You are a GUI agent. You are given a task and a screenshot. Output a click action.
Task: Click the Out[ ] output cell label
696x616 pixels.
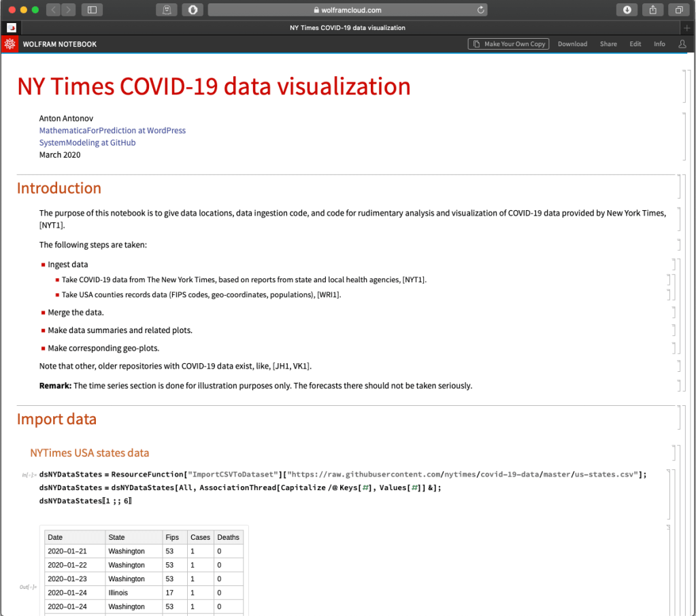(x=27, y=587)
